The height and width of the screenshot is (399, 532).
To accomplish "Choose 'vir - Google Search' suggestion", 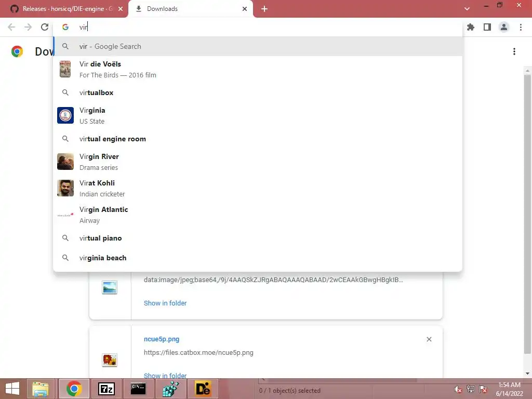I will point(258,46).
